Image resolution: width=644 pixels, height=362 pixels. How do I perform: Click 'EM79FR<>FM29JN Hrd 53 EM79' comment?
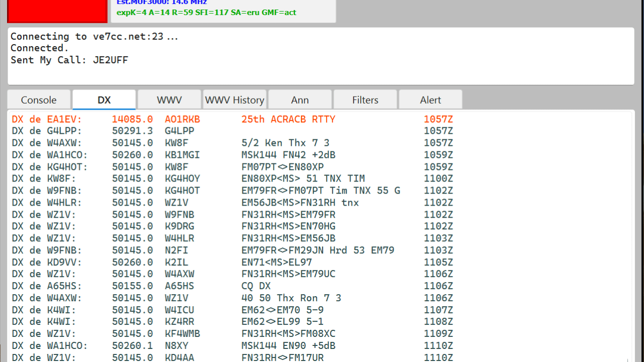point(318,250)
